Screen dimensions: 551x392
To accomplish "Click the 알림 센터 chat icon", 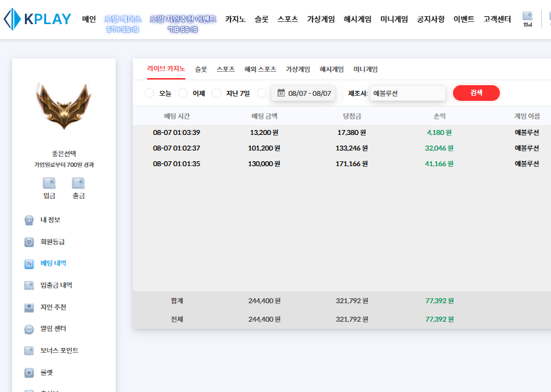I will click(x=29, y=329).
